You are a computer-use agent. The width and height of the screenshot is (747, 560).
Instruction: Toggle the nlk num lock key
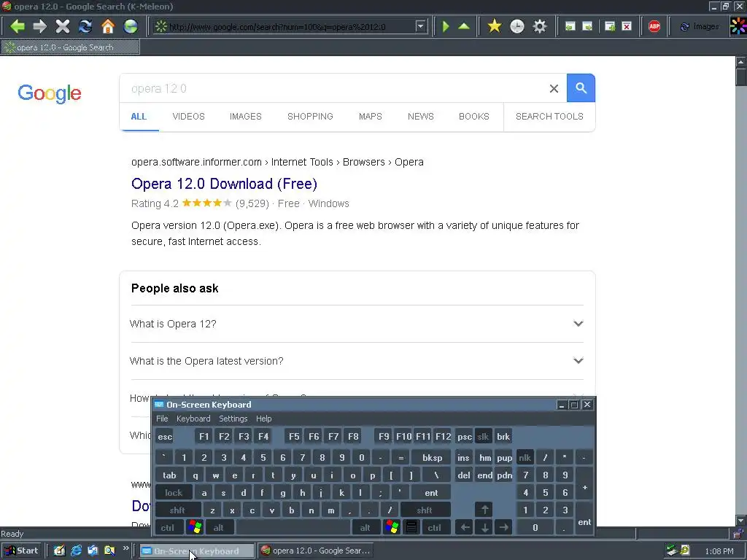coord(525,458)
